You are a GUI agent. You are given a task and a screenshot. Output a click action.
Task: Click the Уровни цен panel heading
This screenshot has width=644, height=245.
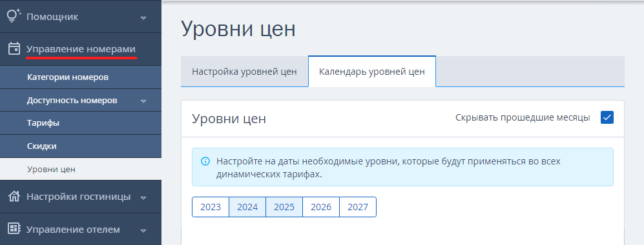click(x=229, y=119)
